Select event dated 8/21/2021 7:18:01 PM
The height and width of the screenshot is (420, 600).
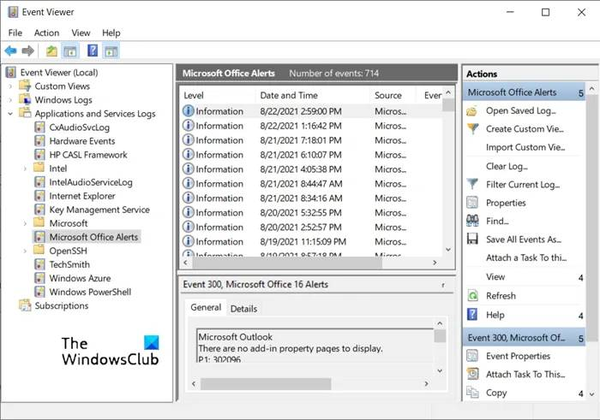point(312,140)
